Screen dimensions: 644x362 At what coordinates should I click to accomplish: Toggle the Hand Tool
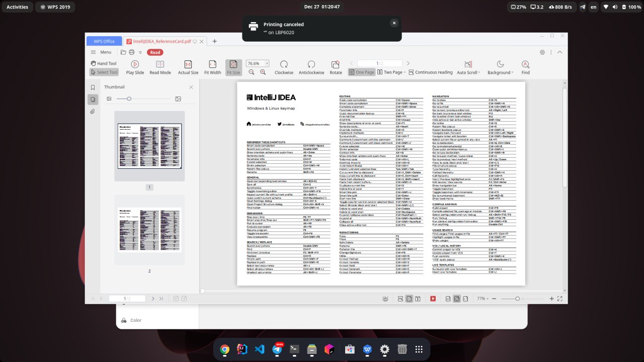[x=104, y=63]
